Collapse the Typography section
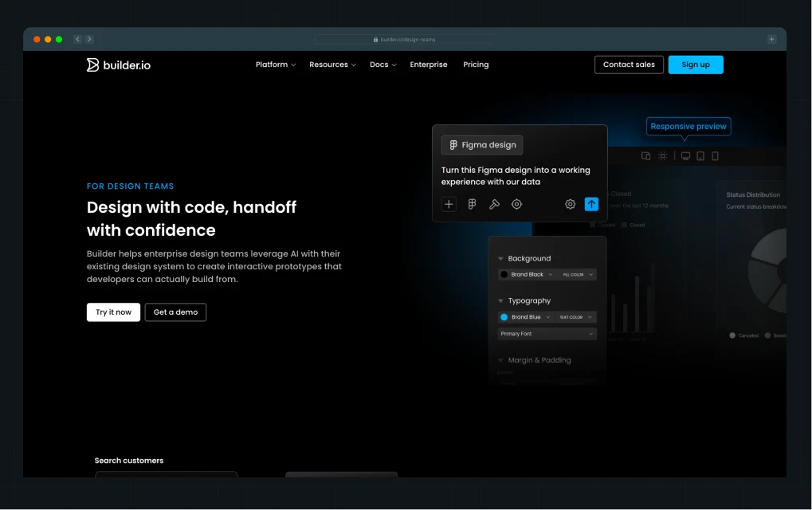 [500, 301]
